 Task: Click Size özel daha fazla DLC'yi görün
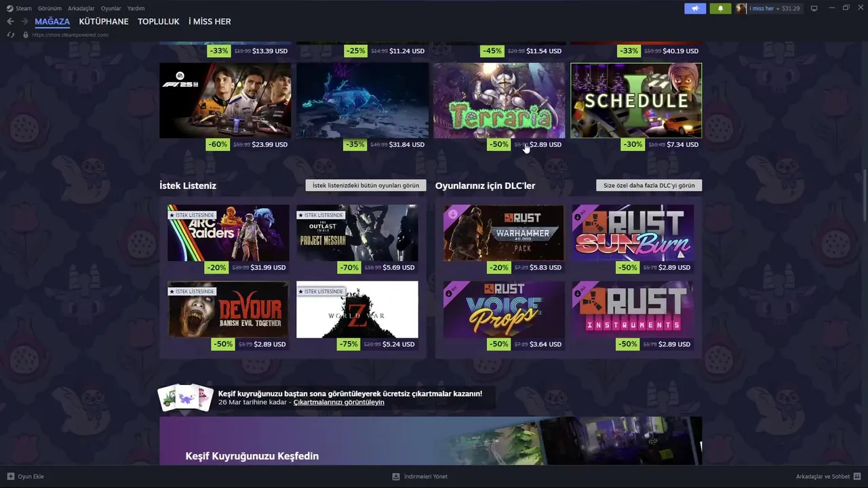coord(649,185)
